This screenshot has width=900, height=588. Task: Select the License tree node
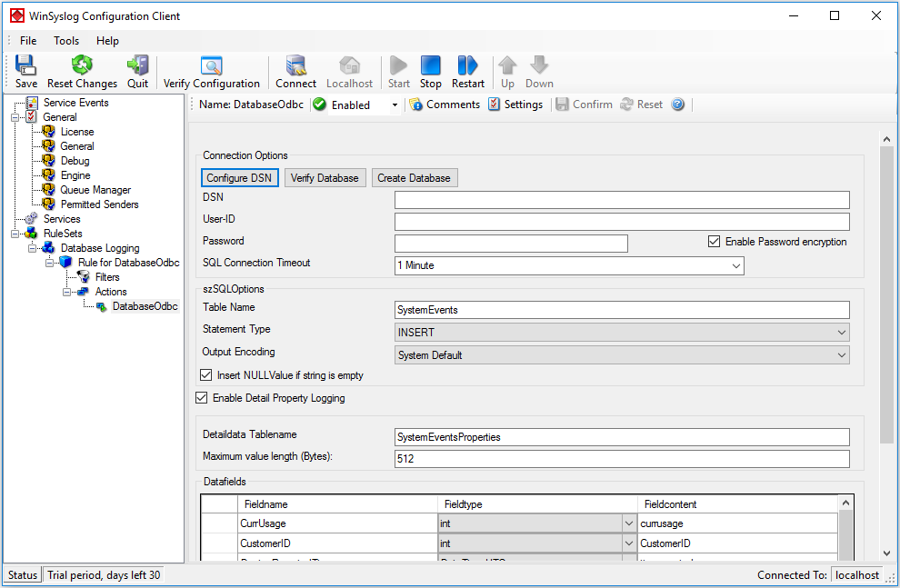(77, 132)
